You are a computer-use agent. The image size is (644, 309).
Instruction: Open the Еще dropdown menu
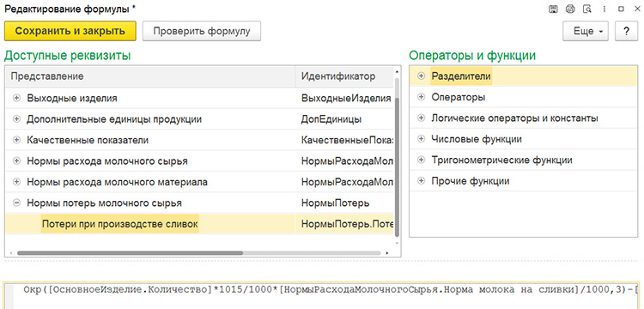586,31
